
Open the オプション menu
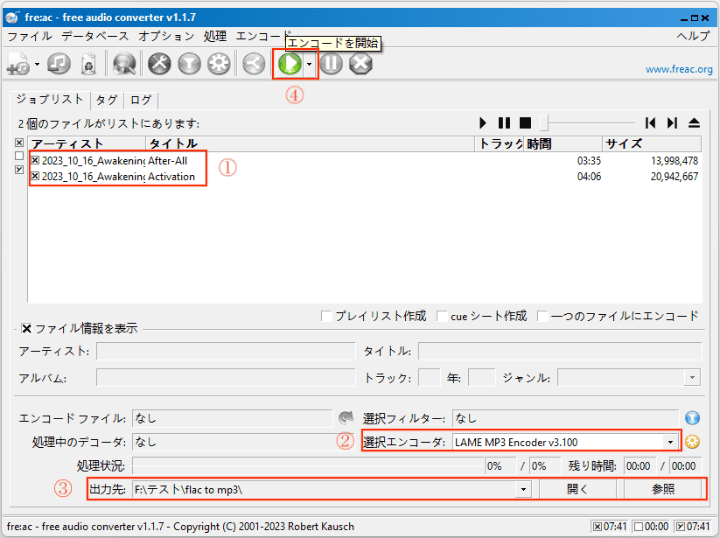166,36
